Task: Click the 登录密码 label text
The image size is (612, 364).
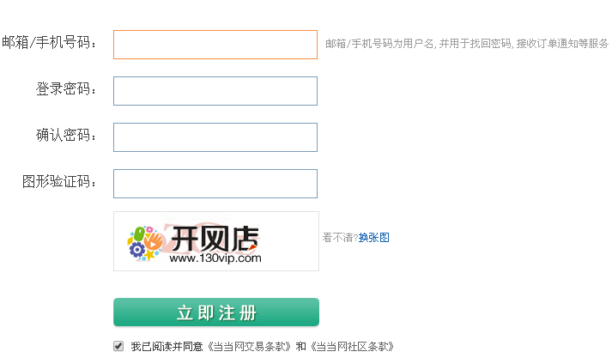Action: pos(66,89)
